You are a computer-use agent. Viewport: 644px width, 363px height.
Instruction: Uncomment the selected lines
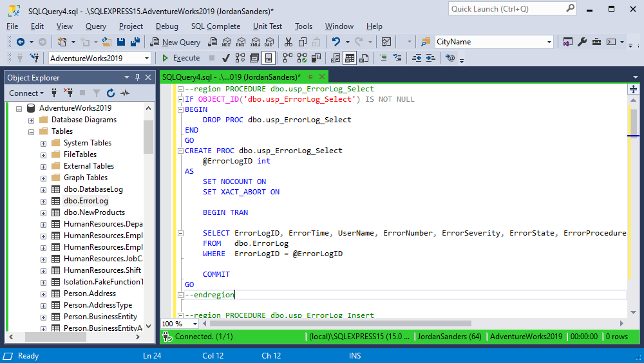pos(397,58)
